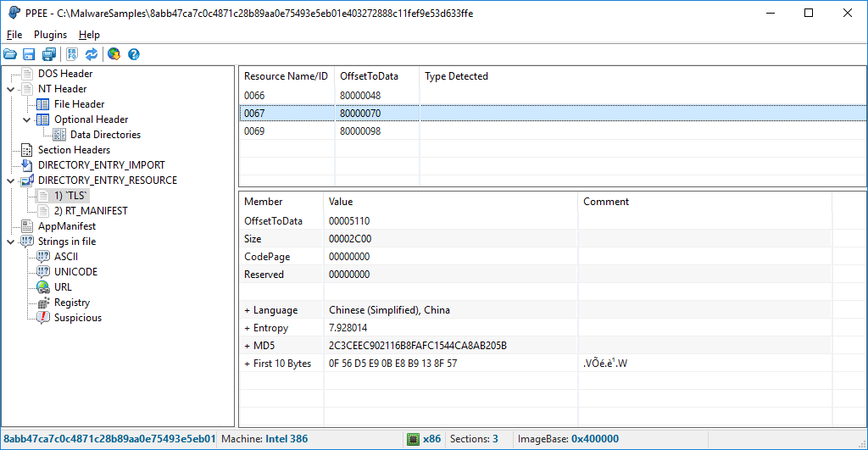This screenshot has width=868, height=450.
Task: Open the Plugins menu
Action: pos(50,35)
